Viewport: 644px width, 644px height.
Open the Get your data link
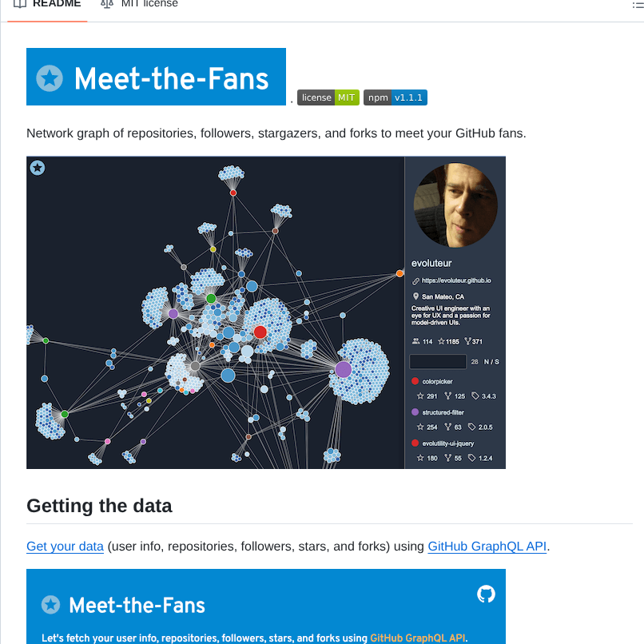tap(65, 546)
